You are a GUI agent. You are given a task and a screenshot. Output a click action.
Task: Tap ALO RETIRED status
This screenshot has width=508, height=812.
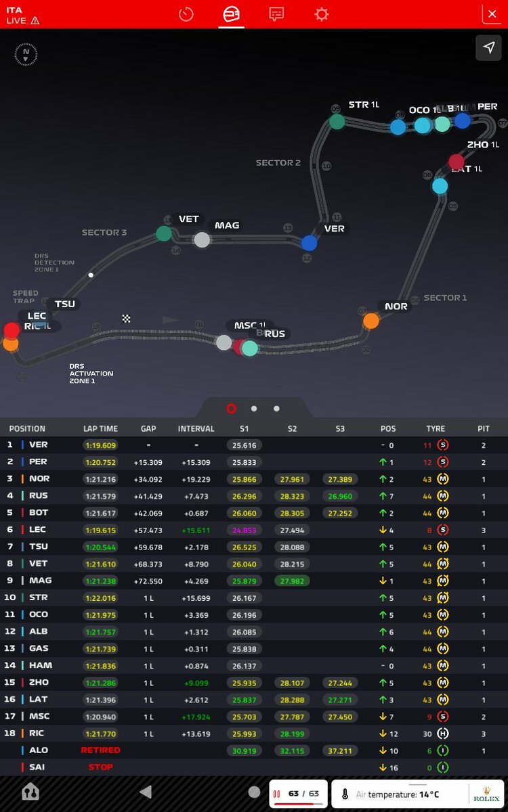coord(100,750)
